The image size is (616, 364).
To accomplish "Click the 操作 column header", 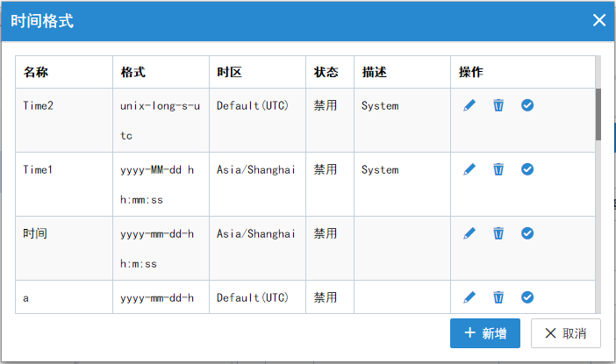I will 471,72.
